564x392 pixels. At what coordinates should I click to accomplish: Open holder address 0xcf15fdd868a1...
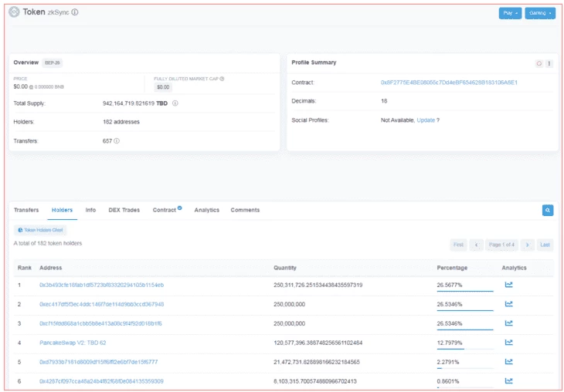(x=100, y=323)
